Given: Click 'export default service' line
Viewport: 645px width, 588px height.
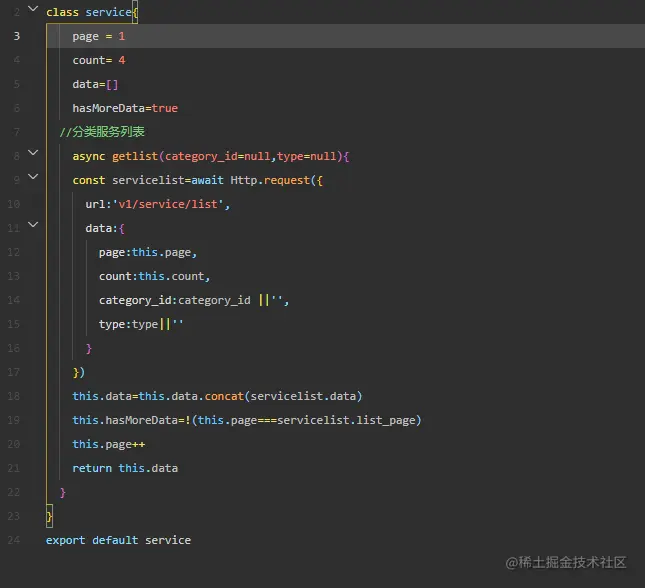Looking at the screenshot, I should pos(118,540).
